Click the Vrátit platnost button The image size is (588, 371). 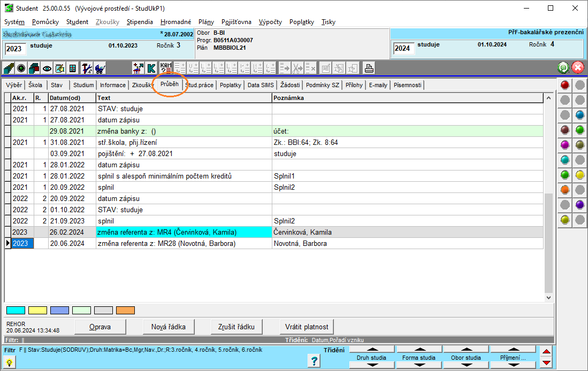click(x=307, y=327)
